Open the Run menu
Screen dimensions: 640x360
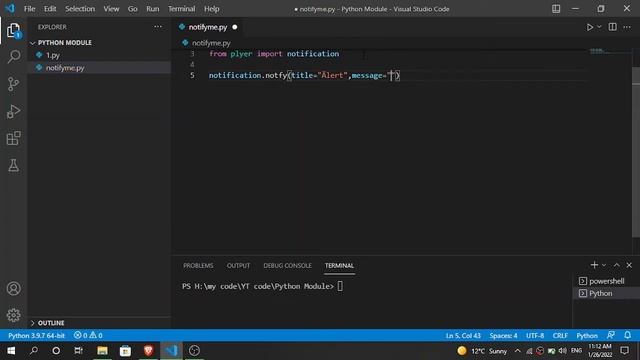point(153,9)
